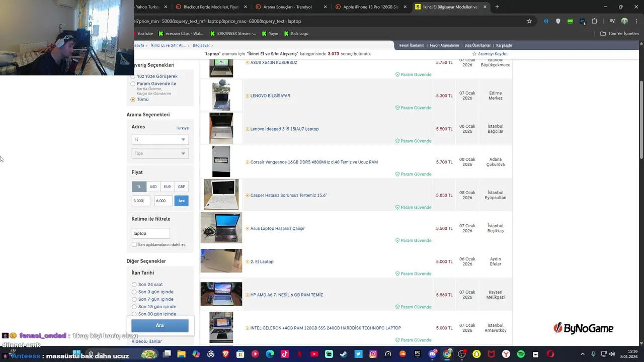Image resolution: width=644 pixels, height=362 pixels.
Task: Open Tüm Yer İşaretleri bookmarks folder
Action: (619, 34)
